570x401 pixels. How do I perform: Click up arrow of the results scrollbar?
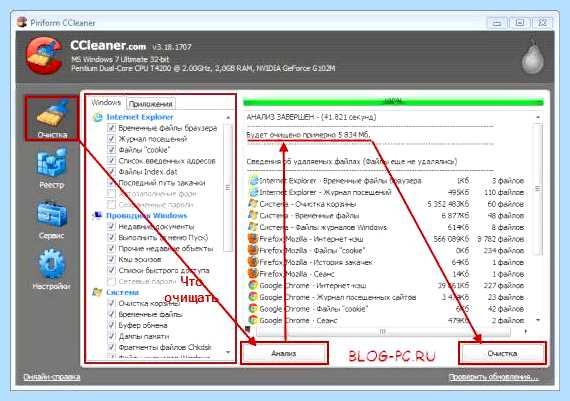pos(538,117)
